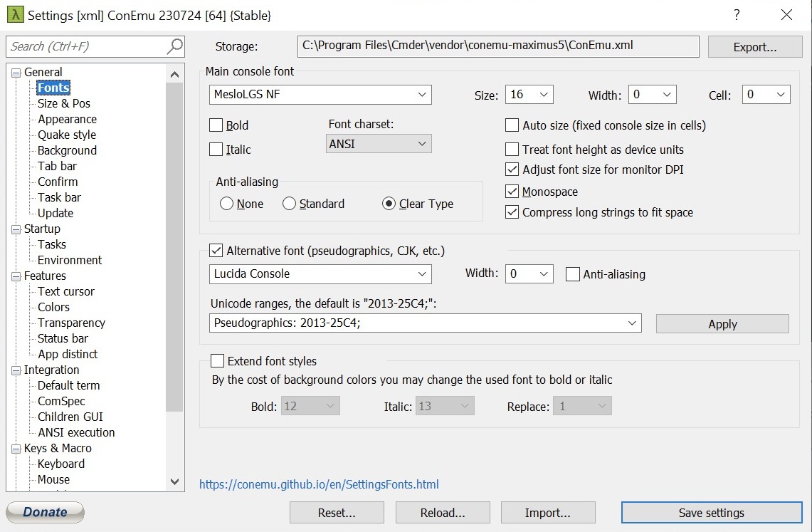The width and height of the screenshot is (812, 532).
Task: Open the alternative font Width dropdown
Action: pyautogui.click(x=544, y=273)
